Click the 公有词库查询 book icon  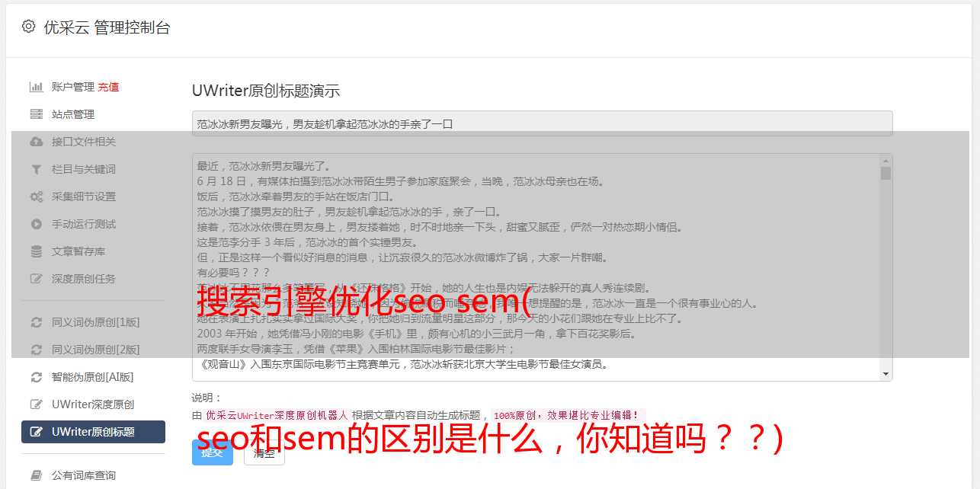pos(36,475)
